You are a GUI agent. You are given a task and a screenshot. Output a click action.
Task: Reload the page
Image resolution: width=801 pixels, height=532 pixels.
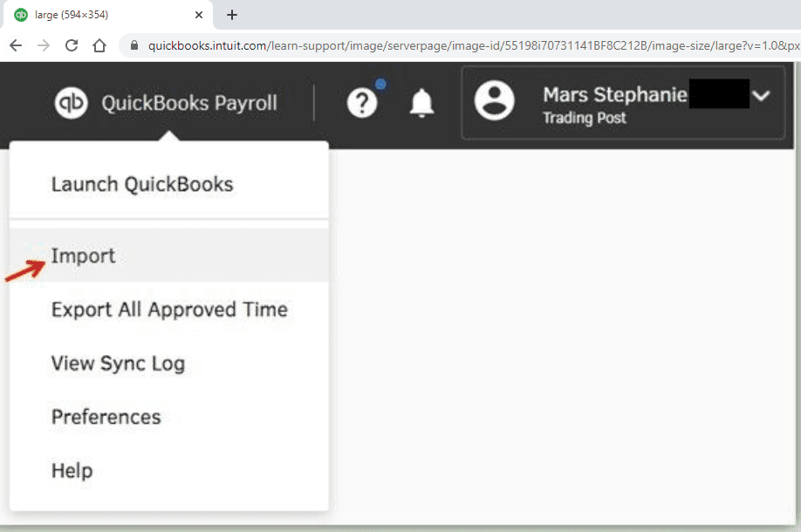[x=71, y=44]
